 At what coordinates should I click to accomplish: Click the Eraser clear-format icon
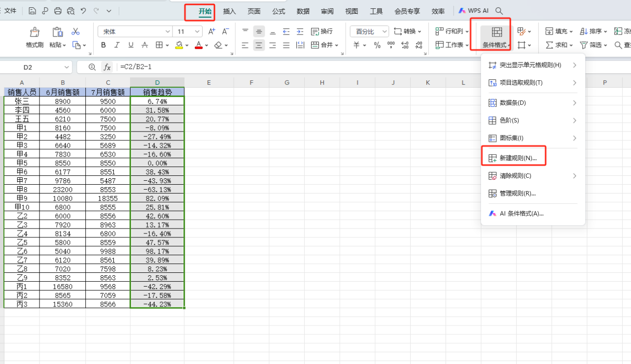pyautogui.click(x=218, y=45)
